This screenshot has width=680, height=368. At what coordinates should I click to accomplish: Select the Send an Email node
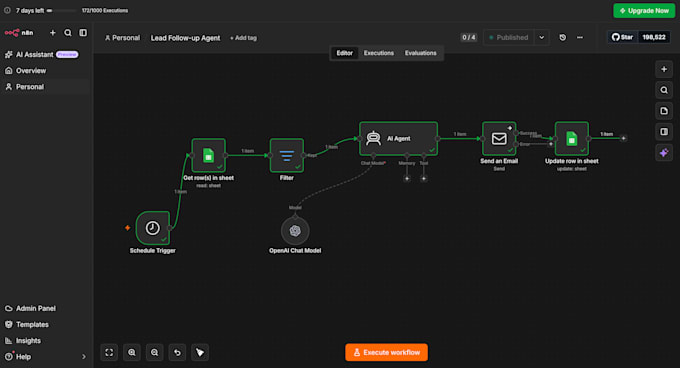(499, 139)
